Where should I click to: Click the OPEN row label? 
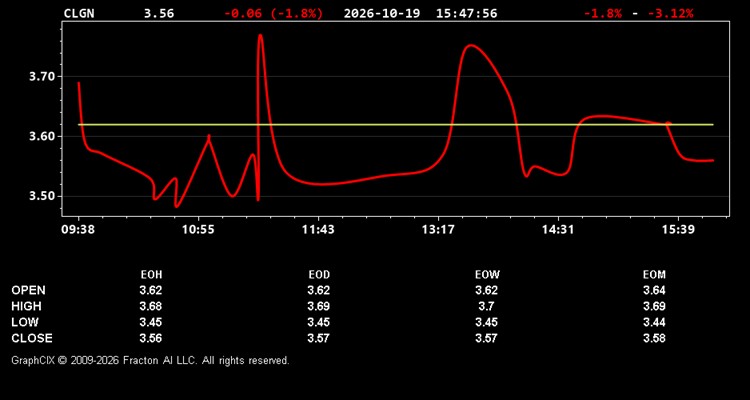tap(29, 290)
